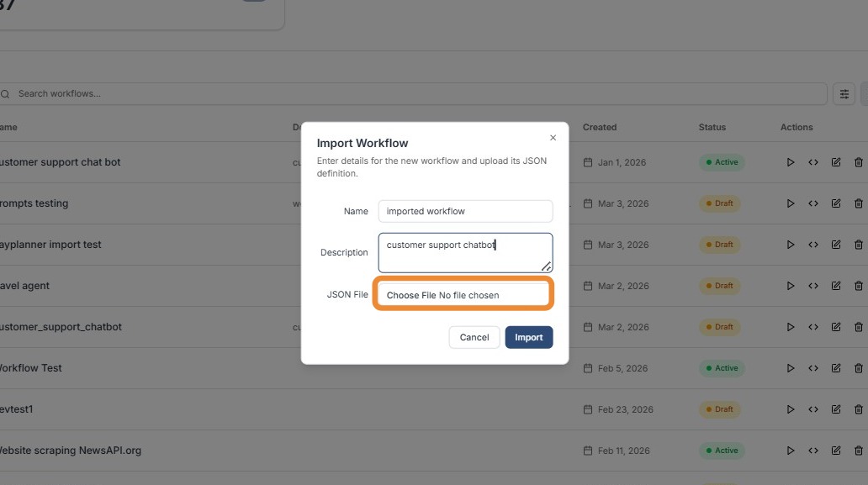View code of prompts testing workflow
Image resolution: width=868 pixels, height=485 pixels.
pos(813,203)
